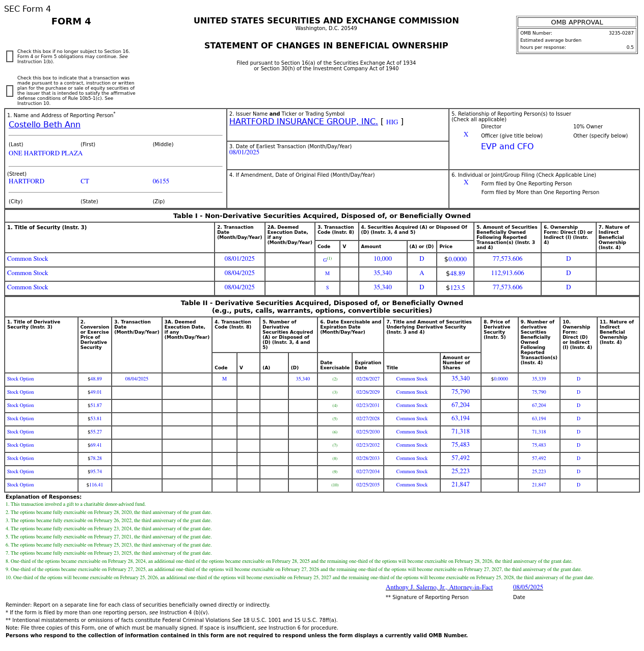Screen dimensions: 644x651
Task: Select the $49.01 exercise price
Action: (95, 392)
